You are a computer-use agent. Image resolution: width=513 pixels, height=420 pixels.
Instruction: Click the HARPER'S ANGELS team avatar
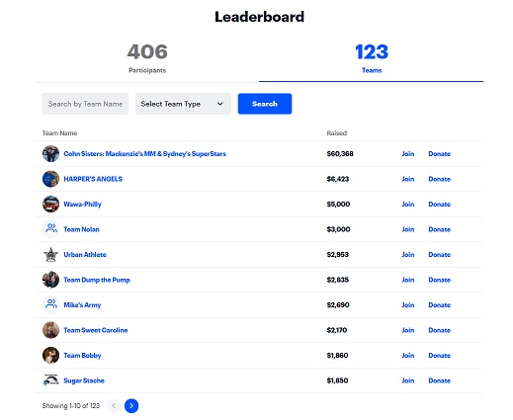tap(50, 179)
